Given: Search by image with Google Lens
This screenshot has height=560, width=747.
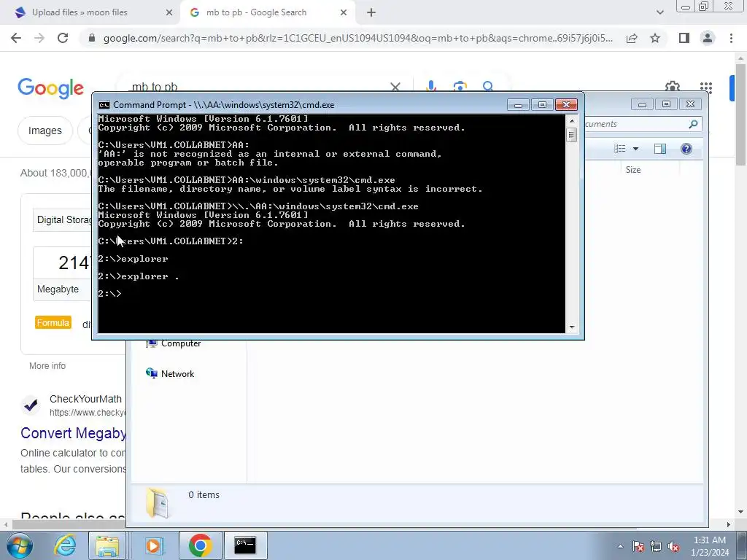Looking at the screenshot, I should coord(460,87).
